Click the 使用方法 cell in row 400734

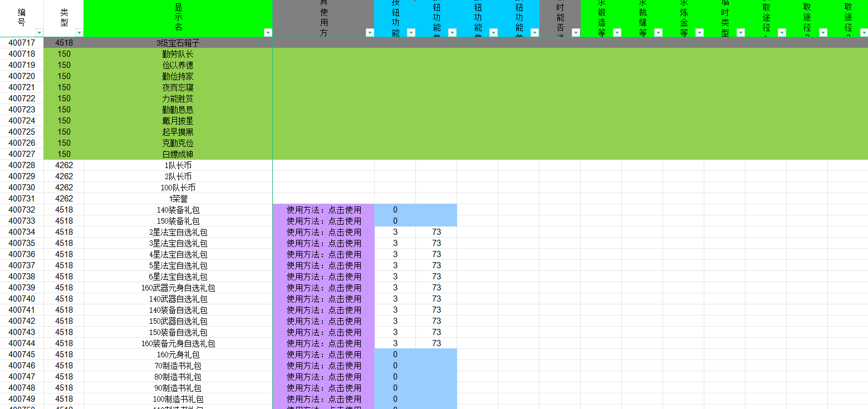[x=323, y=232]
